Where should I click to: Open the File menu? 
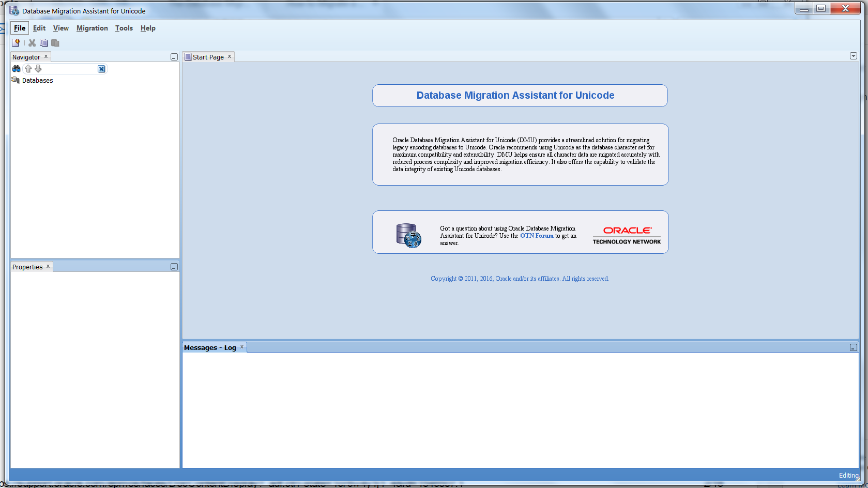[x=20, y=28]
